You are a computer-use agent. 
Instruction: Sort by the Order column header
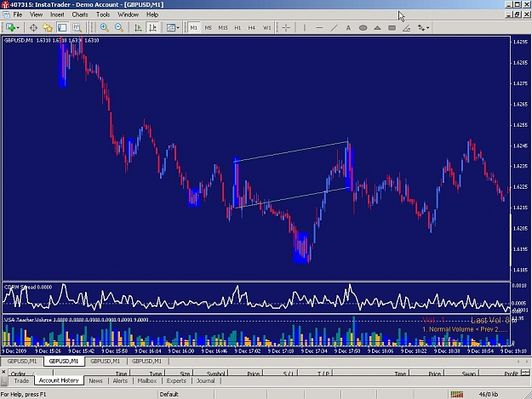30,373
